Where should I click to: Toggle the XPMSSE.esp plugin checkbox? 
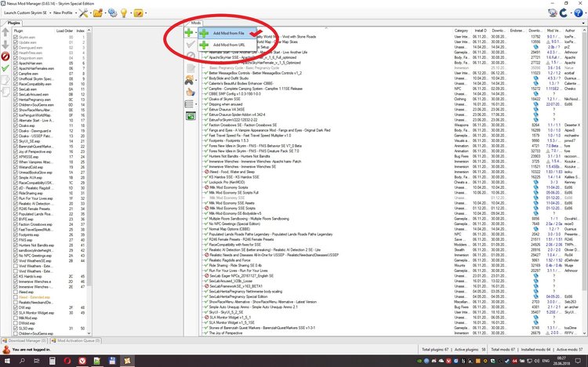coord(16,157)
